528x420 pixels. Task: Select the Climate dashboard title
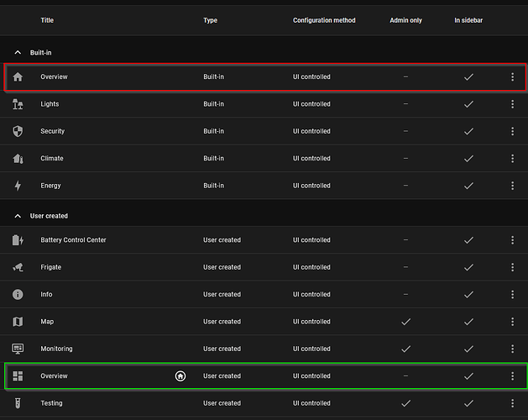(52, 159)
